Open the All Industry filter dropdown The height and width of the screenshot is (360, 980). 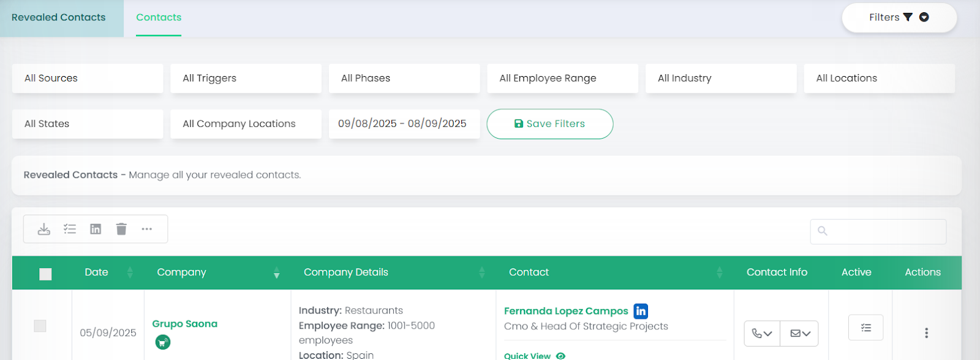click(721, 79)
